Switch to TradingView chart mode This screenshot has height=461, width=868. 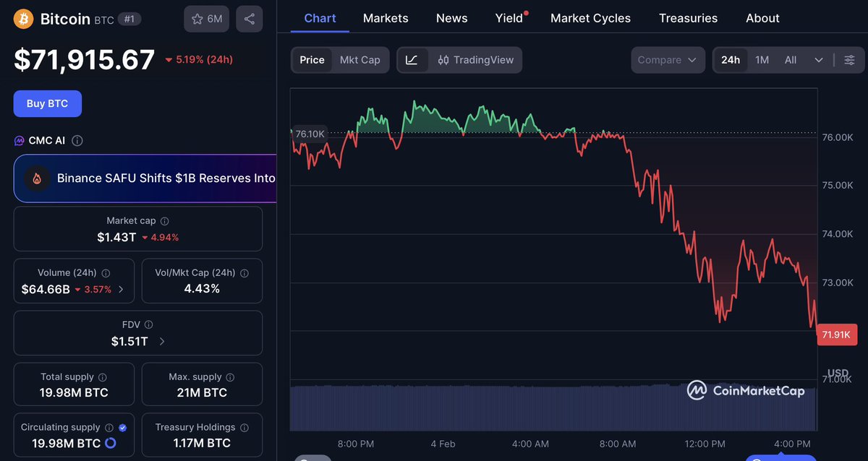476,60
